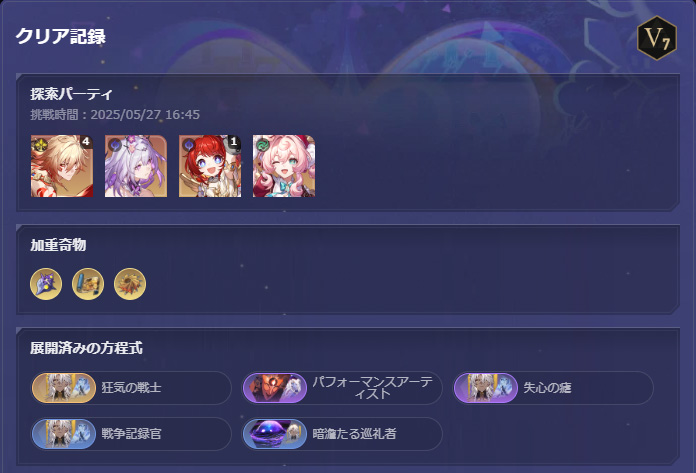696x473 pixels.
Task: Select the blonde character portrait with badge 4
Action: click(x=62, y=166)
